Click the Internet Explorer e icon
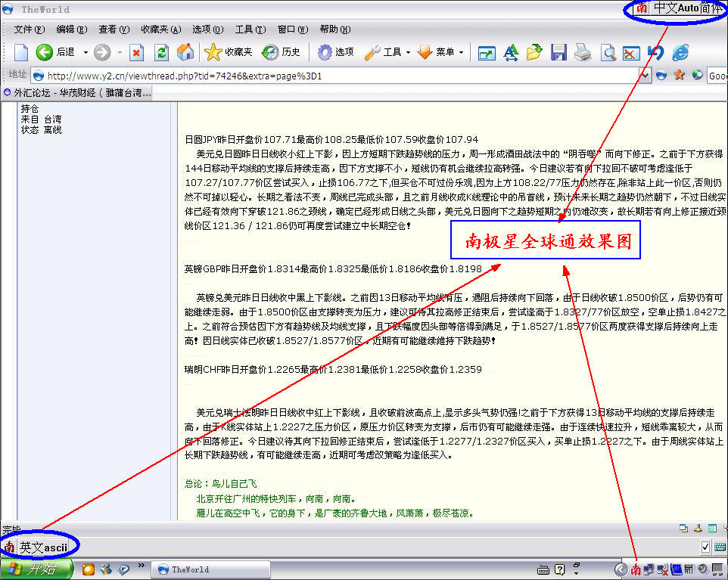The height and width of the screenshot is (580, 728). [x=680, y=52]
